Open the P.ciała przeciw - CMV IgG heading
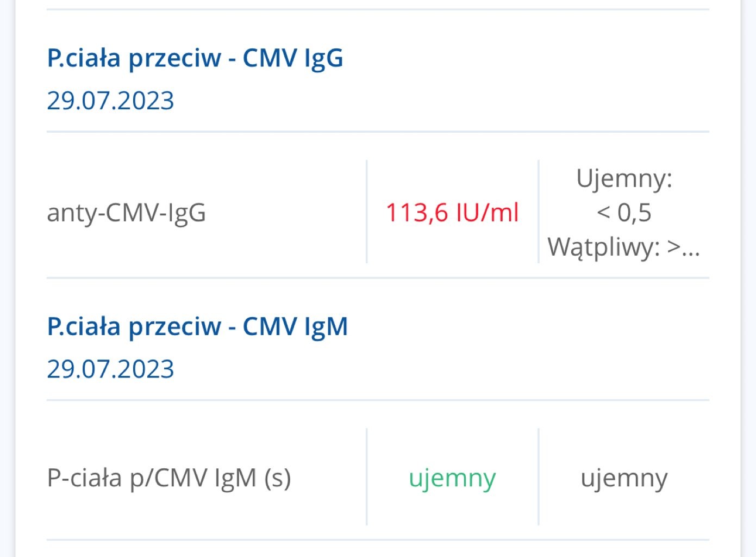Image resolution: width=756 pixels, height=557 pixels. 195,58
